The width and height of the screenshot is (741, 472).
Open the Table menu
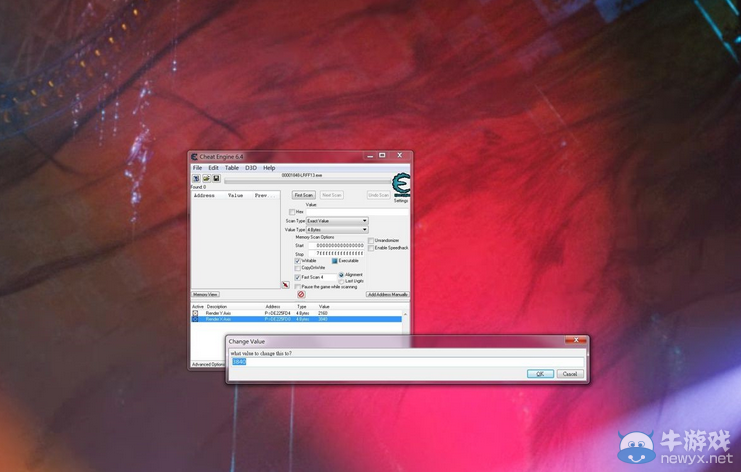click(x=232, y=168)
